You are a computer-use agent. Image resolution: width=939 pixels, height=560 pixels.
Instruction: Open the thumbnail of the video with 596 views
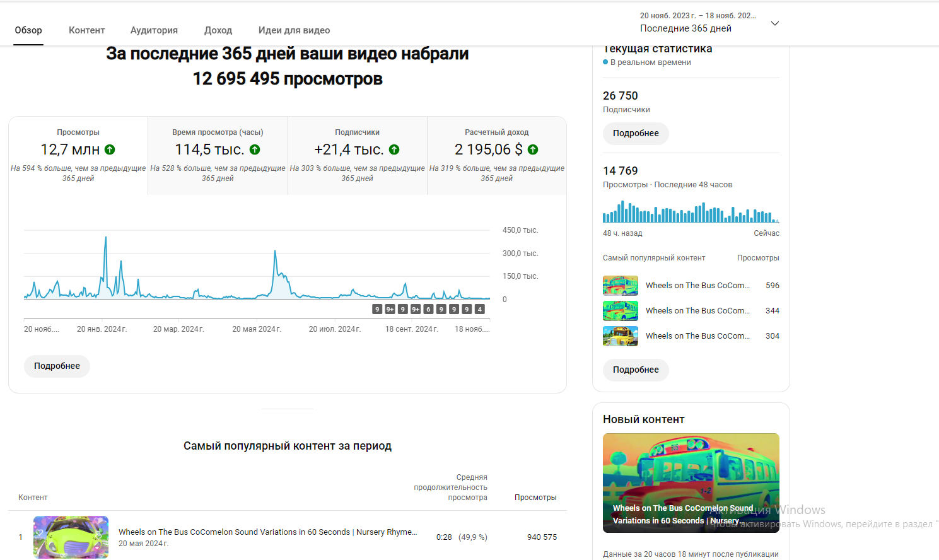pos(621,286)
